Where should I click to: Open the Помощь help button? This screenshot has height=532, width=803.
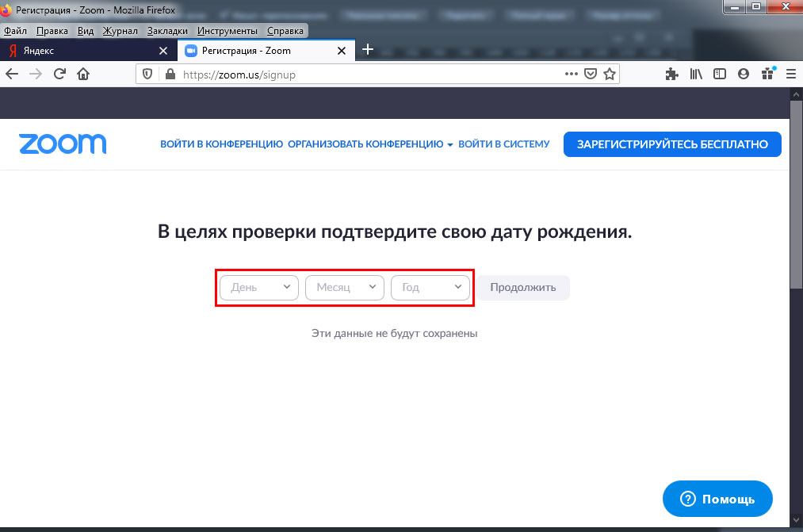(717, 499)
